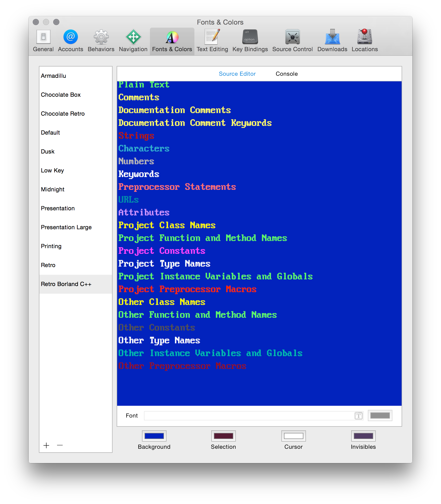The width and height of the screenshot is (441, 504).
Task: Open Downloads preferences pane
Action: [x=332, y=41]
